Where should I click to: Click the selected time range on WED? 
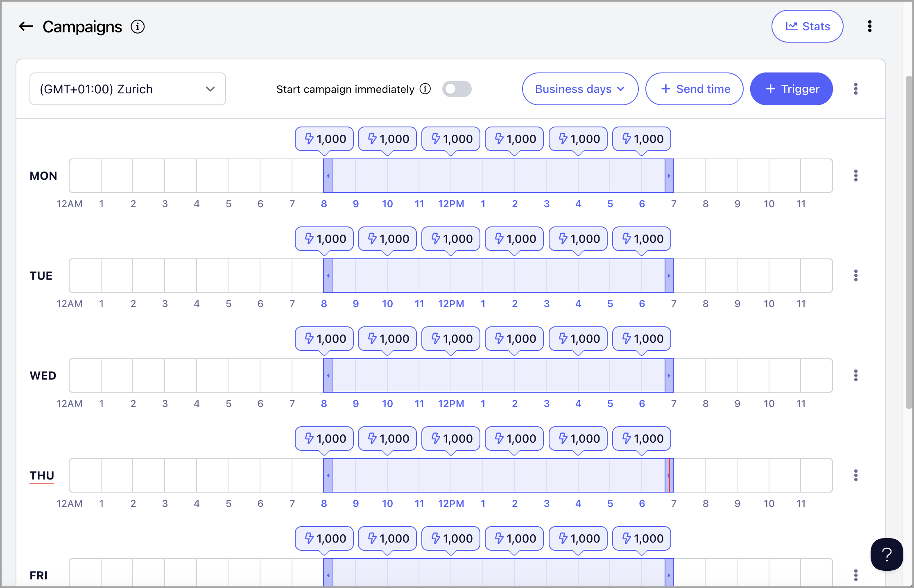click(498, 375)
